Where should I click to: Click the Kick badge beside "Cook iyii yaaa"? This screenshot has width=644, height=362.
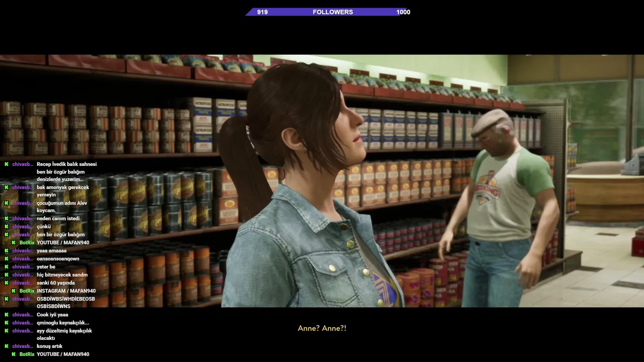[x=7, y=315]
